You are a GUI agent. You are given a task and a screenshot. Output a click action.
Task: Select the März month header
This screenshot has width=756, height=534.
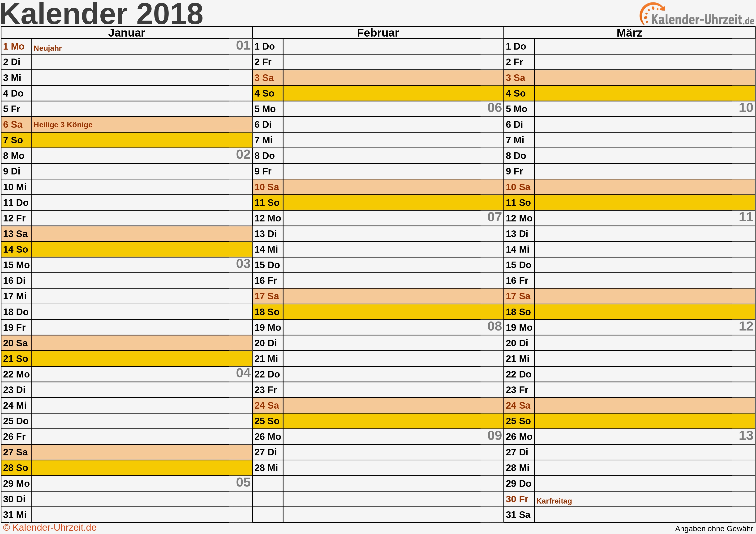629,33
